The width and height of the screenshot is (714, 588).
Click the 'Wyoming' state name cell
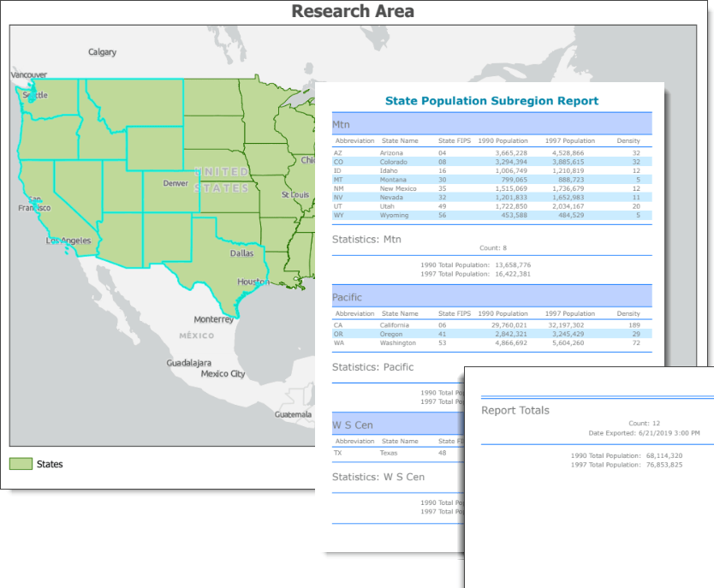(x=394, y=216)
